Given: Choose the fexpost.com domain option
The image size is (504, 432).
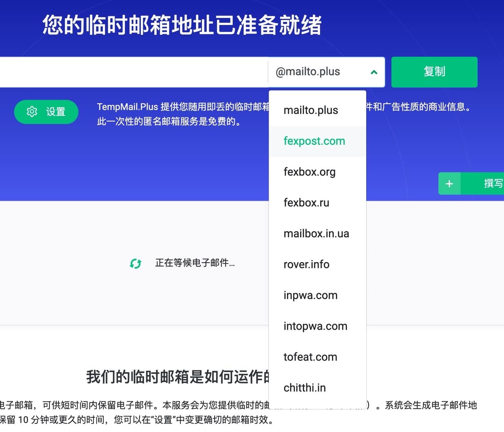Looking at the screenshot, I should [x=317, y=141].
